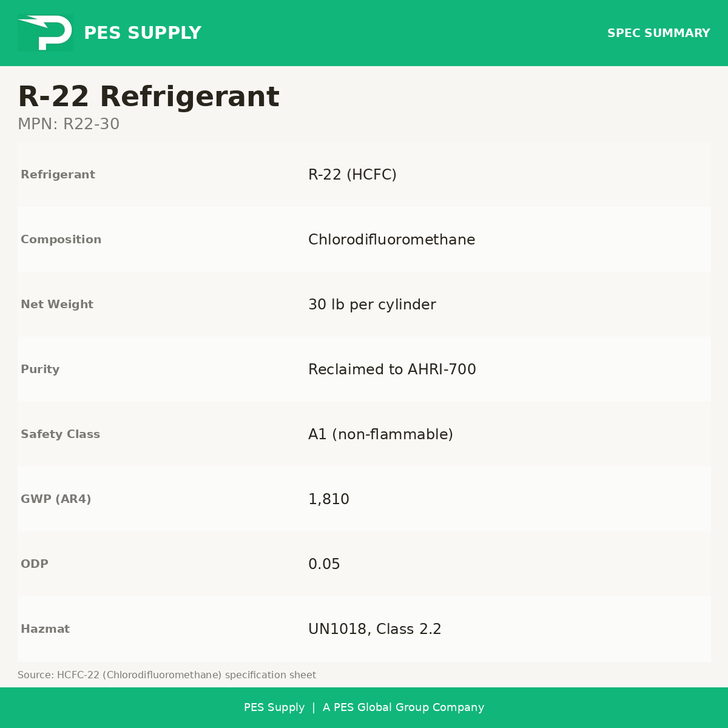
Task: Click the SPEC SUMMARY header label
Action: [659, 33]
